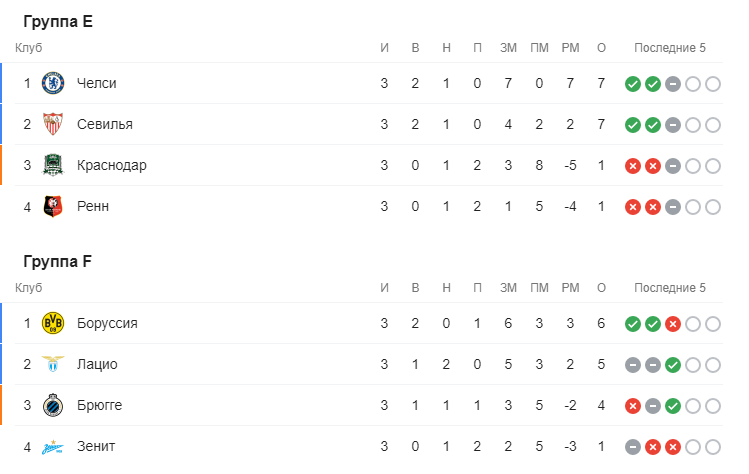Click the Sevilla club crest icon
This screenshot has width=749, height=474.
pos(53,124)
